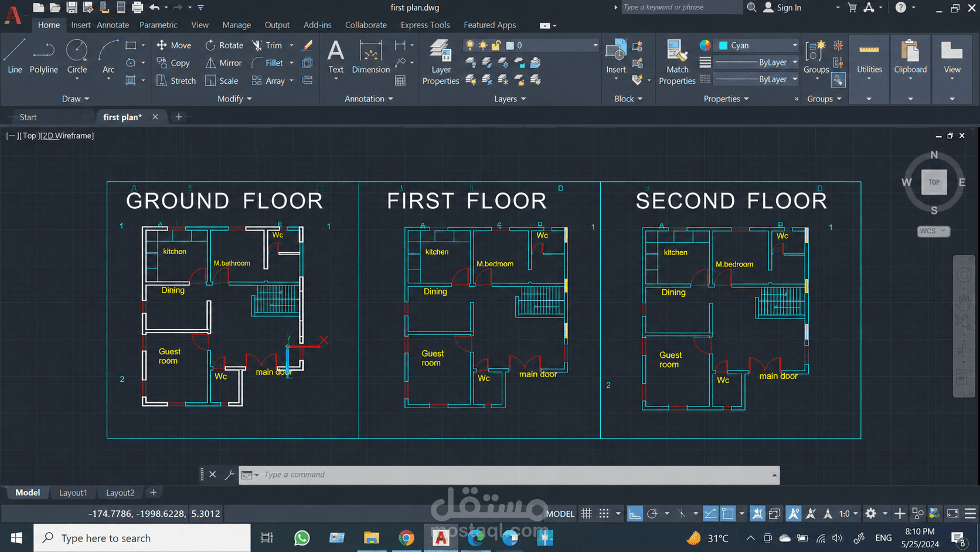
Task: Click the keyword search box
Action: pos(681,7)
